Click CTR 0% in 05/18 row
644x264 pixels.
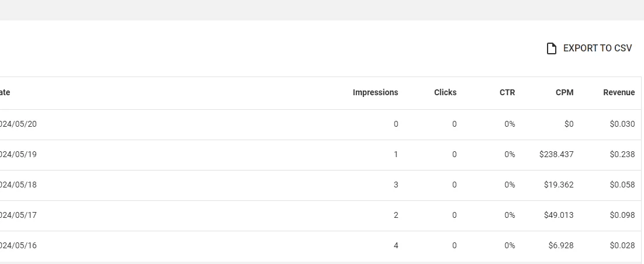pos(510,185)
